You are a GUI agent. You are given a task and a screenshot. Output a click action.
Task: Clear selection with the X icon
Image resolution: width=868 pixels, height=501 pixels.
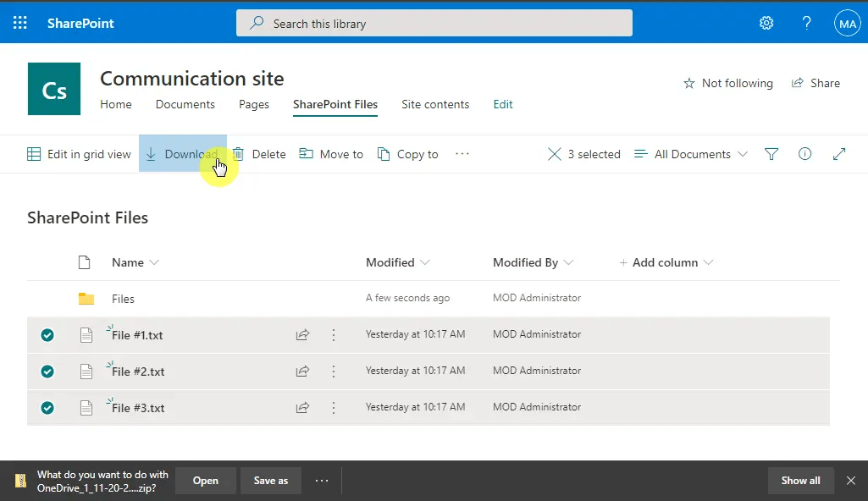click(555, 154)
